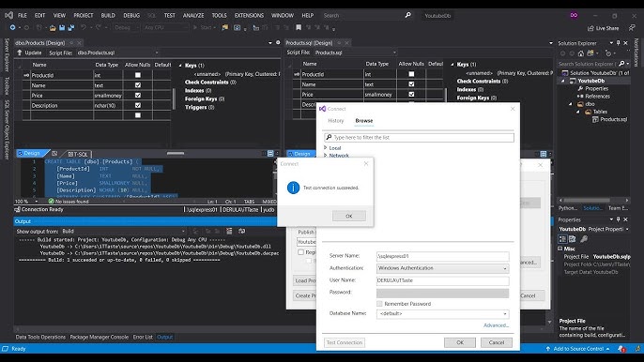Image resolution: width=644 pixels, height=362 pixels.
Task: Uncheck Allow Nulls for Price column
Action: 138,96
